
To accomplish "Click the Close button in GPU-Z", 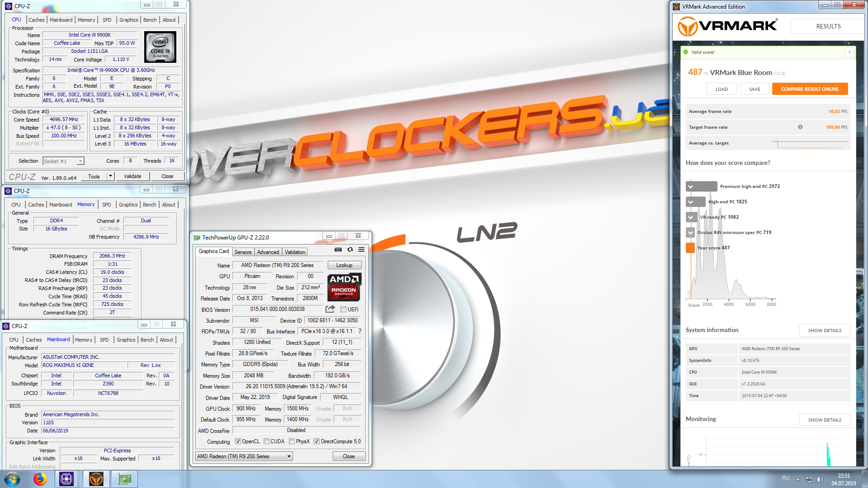I will coord(349,456).
